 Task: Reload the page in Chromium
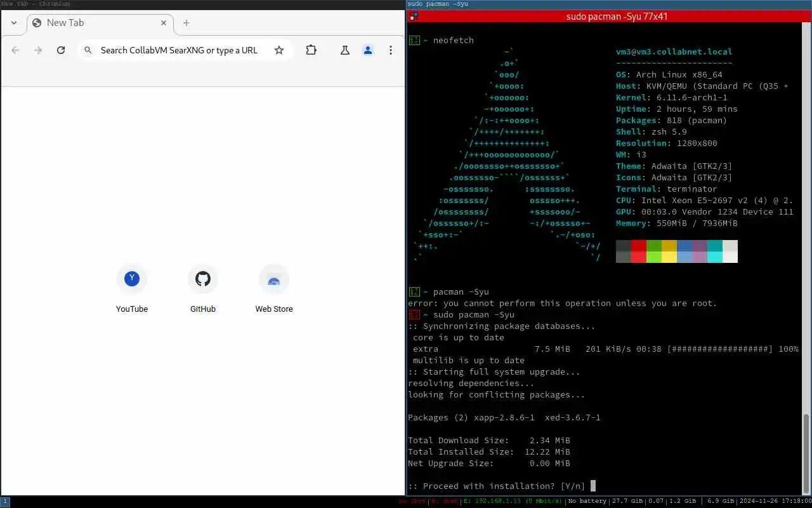61,50
